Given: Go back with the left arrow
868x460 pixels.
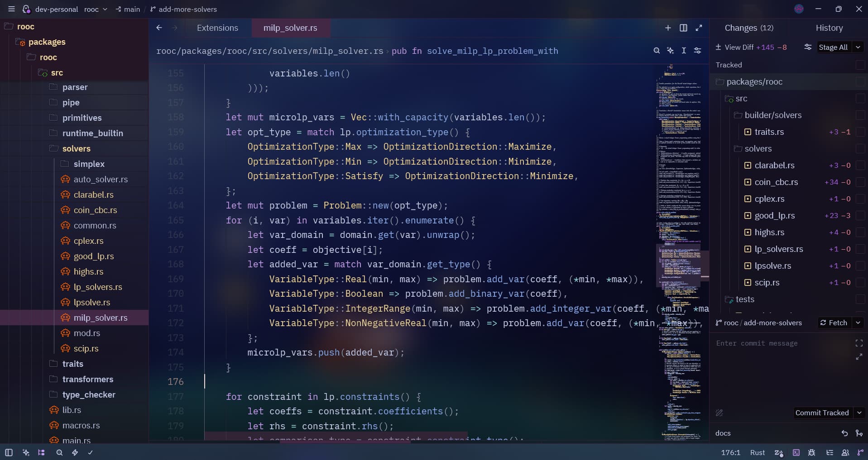Looking at the screenshot, I should (x=159, y=28).
